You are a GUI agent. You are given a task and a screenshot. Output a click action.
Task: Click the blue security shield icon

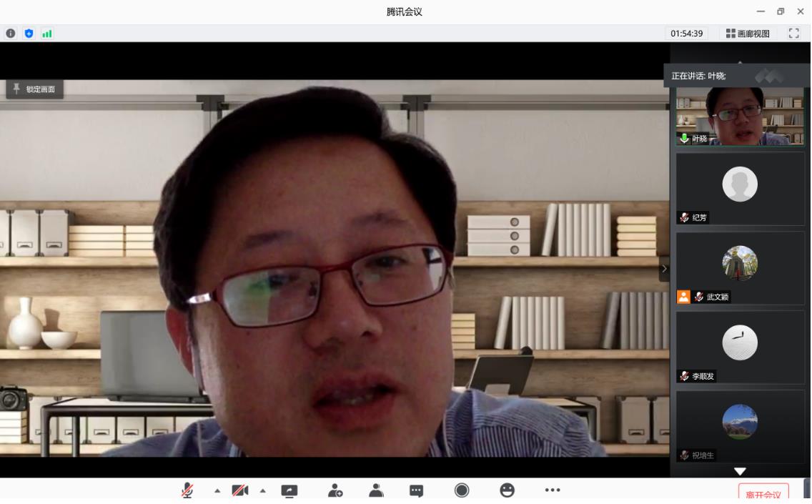(29, 34)
